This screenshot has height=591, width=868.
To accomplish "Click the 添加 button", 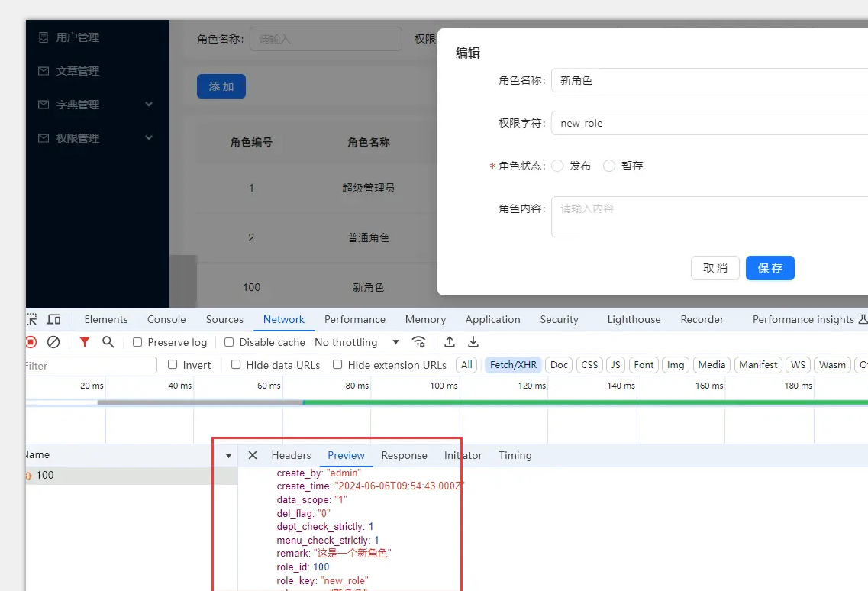I will point(221,86).
